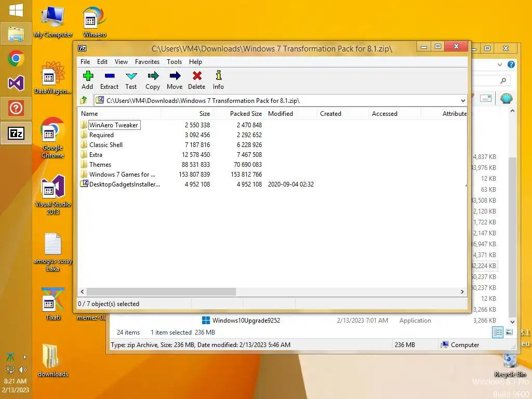Open the View menu
Viewport: 532px width, 399px height.
pyautogui.click(x=121, y=62)
